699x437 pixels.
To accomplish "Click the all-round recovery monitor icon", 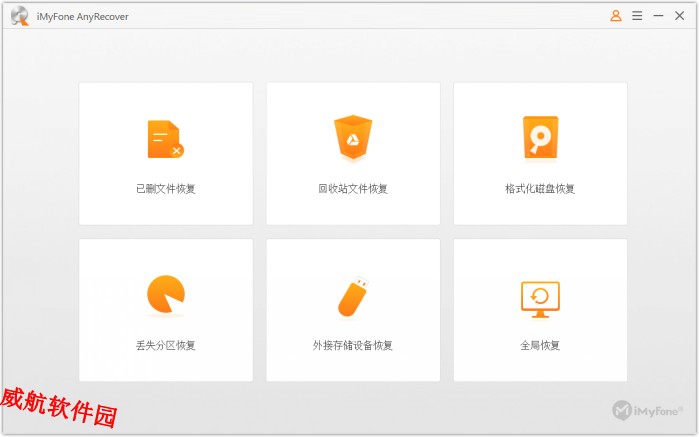I will [x=540, y=299].
